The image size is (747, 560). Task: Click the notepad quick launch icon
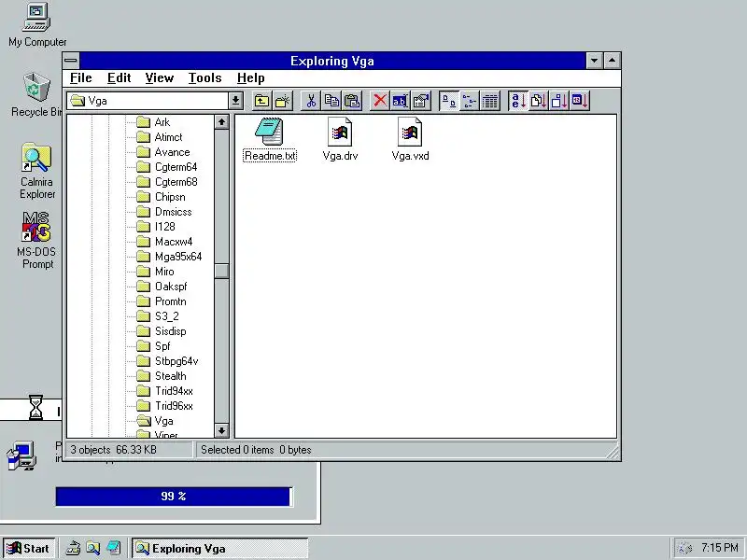(114, 549)
